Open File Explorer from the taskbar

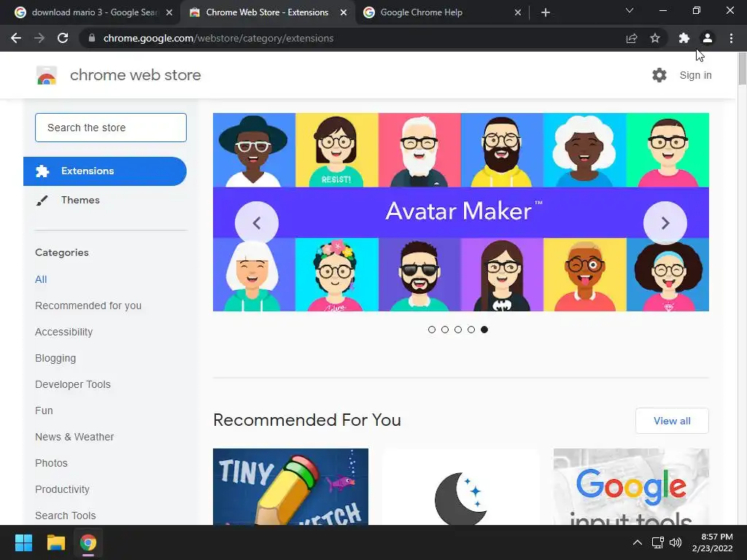(55, 542)
